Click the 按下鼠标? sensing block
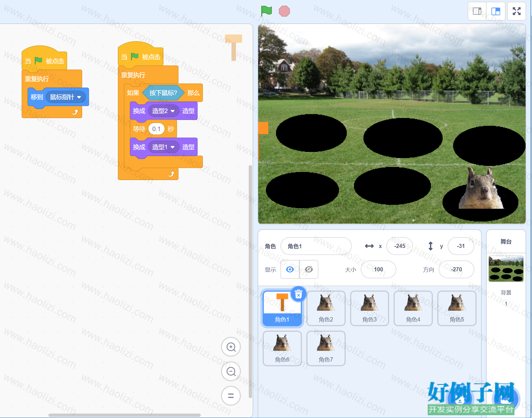The height and width of the screenshot is (418, 532). click(x=163, y=93)
